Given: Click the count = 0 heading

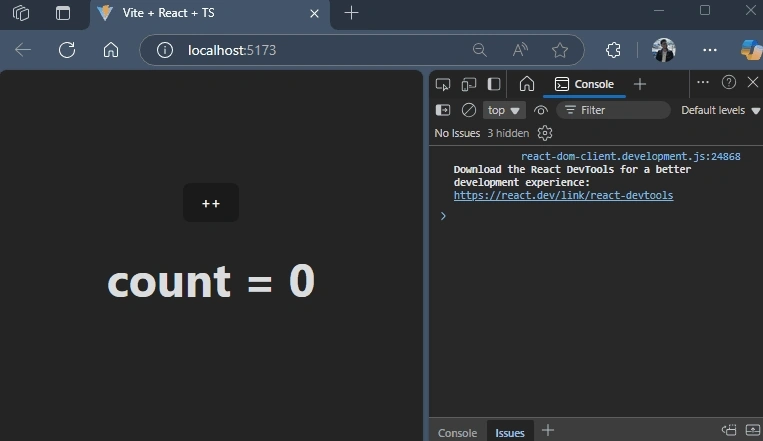Looking at the screenshot, I should point(211,281).
